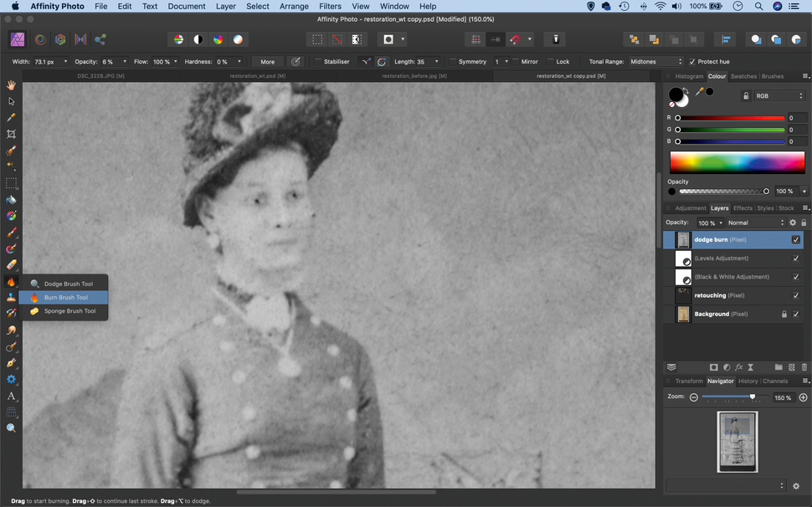The image size is (812, 507).
Task: Open the fx icon to add layer effects
Action: pyautogui.click(x=738, y=366)
